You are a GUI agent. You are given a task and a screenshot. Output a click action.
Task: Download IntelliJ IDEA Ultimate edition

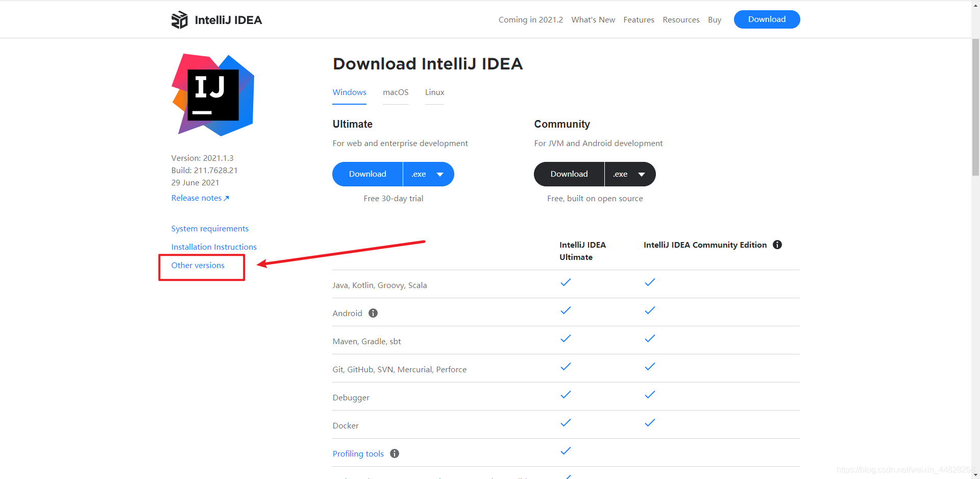pos(367,174)
